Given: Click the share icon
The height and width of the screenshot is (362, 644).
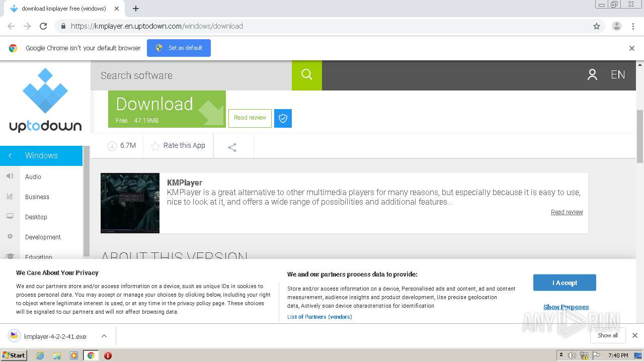Looking at the screenshot, I should click(x=232, y=147).
